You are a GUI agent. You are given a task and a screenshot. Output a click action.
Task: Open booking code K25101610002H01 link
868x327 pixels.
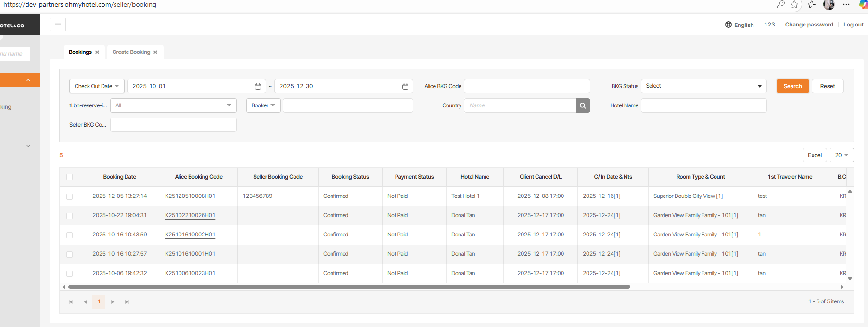(x=190, y=235)
